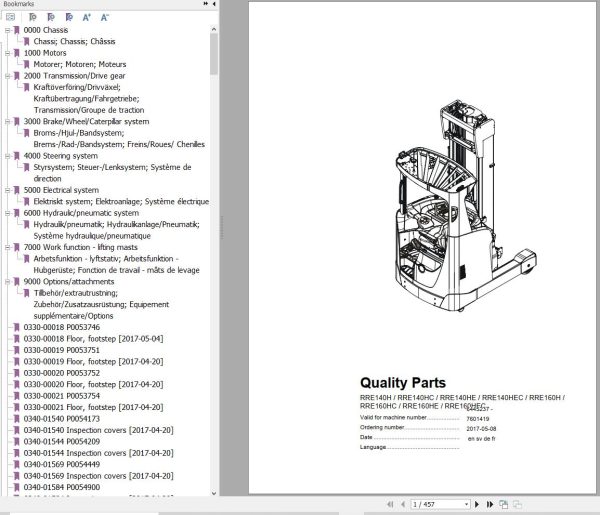Screen dimensions: 600x515
Task: Open bookmark 0330-00018 P0053746
Action: (x=62, y=327)
